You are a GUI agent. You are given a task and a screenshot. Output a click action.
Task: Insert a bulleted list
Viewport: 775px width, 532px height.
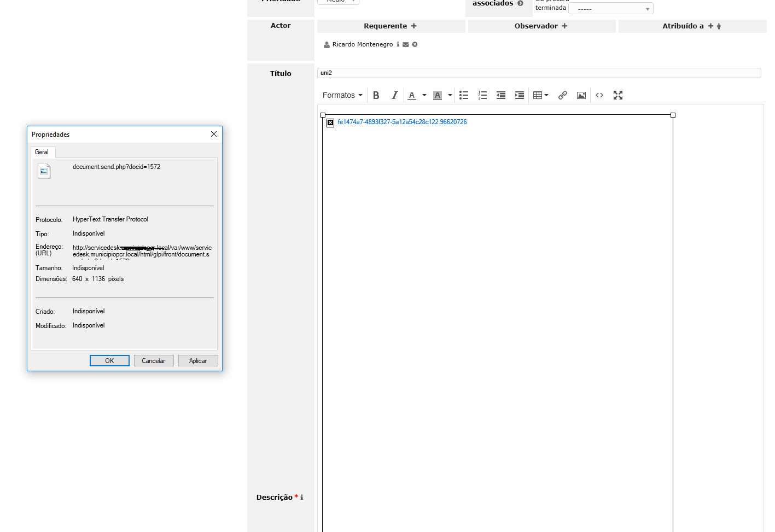tap(464, 95)
